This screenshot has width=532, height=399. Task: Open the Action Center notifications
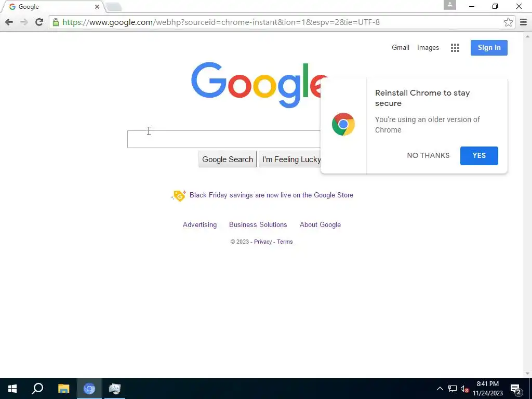pyautogui.click(x=516, y=389)
